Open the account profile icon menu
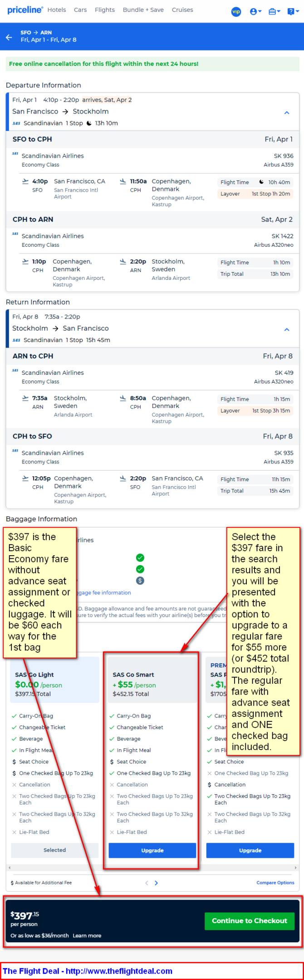This screenshot has height=980, width=304. click(x=255, y=12)
